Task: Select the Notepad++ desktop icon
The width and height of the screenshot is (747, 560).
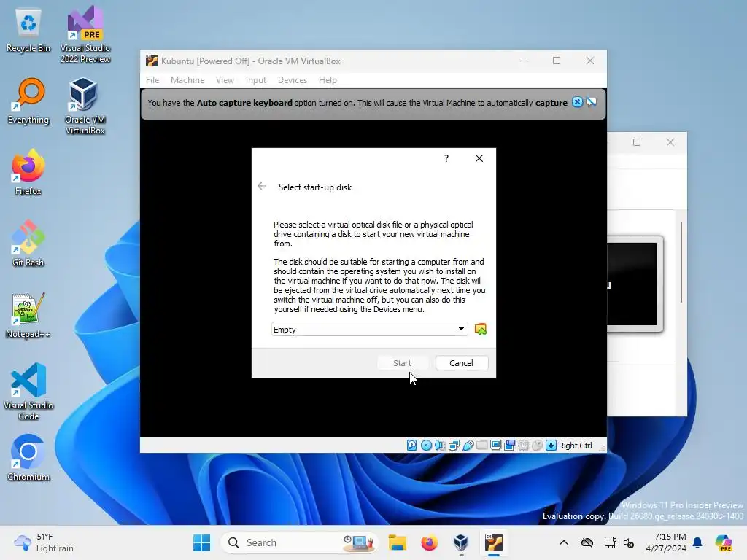Action: tap(28, 315)
